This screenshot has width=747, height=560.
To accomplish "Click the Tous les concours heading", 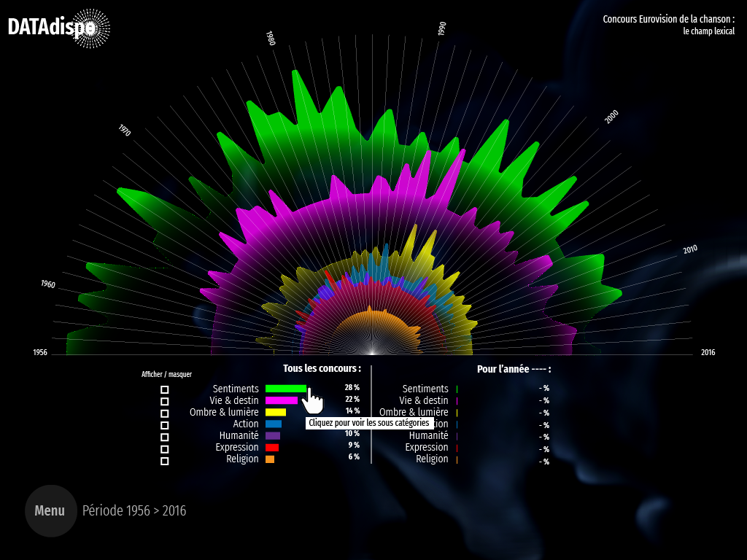I will [322, 368].
